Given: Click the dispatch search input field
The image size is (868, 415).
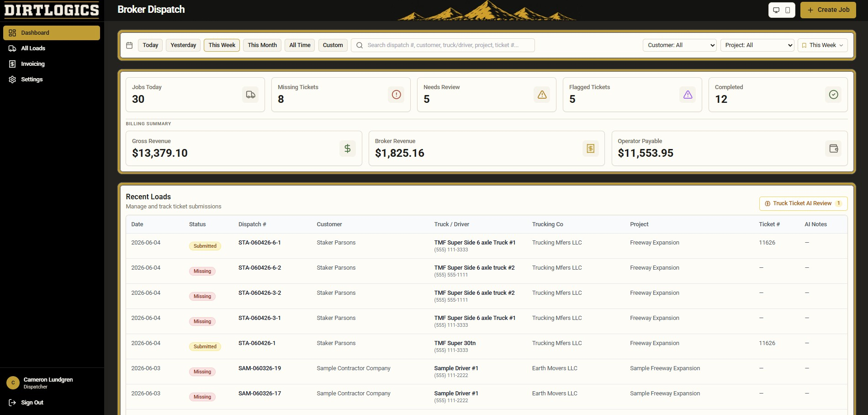Looking at the screenshot, I should pos(443,45).
